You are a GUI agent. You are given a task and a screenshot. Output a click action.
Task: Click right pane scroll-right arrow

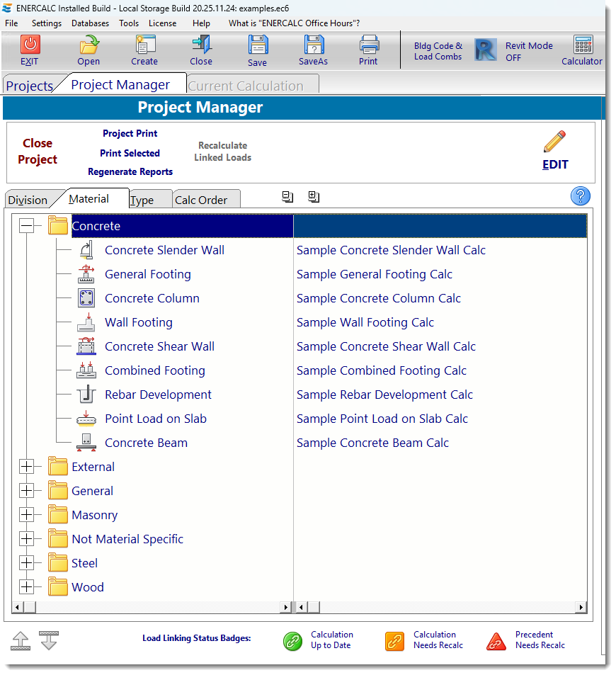581,608
